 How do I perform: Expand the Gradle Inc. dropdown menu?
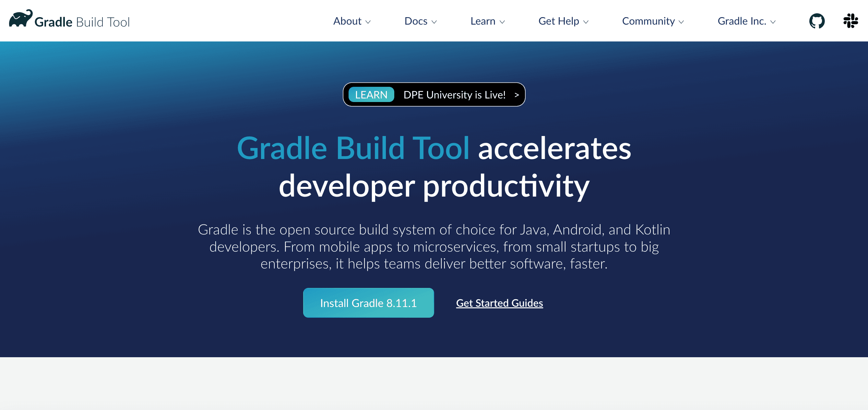748,21
